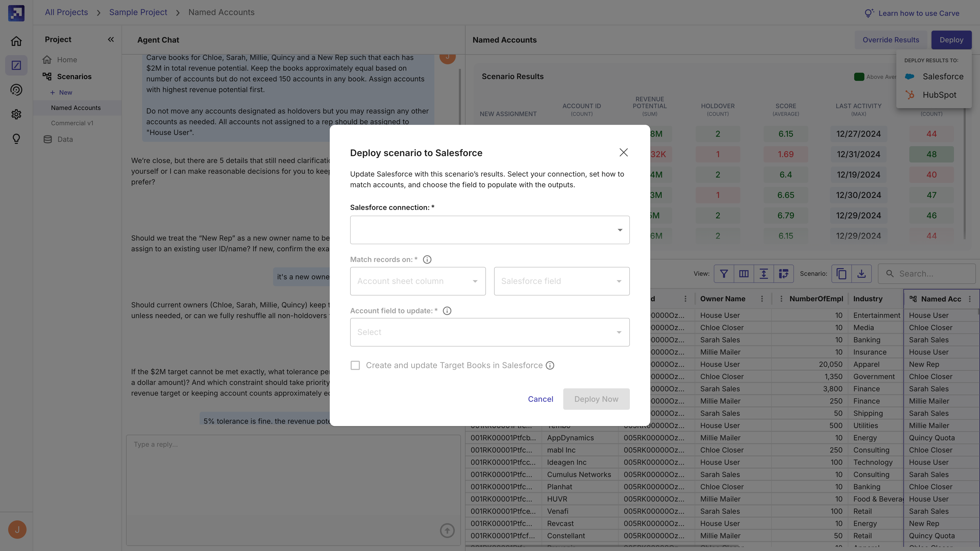
Task: Open the AI agent icon in the sidebar
Action: [16, 90]
